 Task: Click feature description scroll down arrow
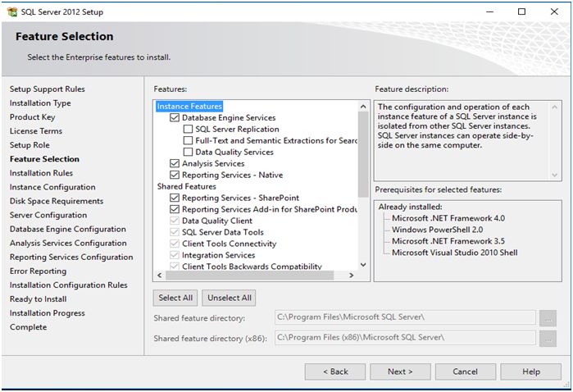click(554, 175)
